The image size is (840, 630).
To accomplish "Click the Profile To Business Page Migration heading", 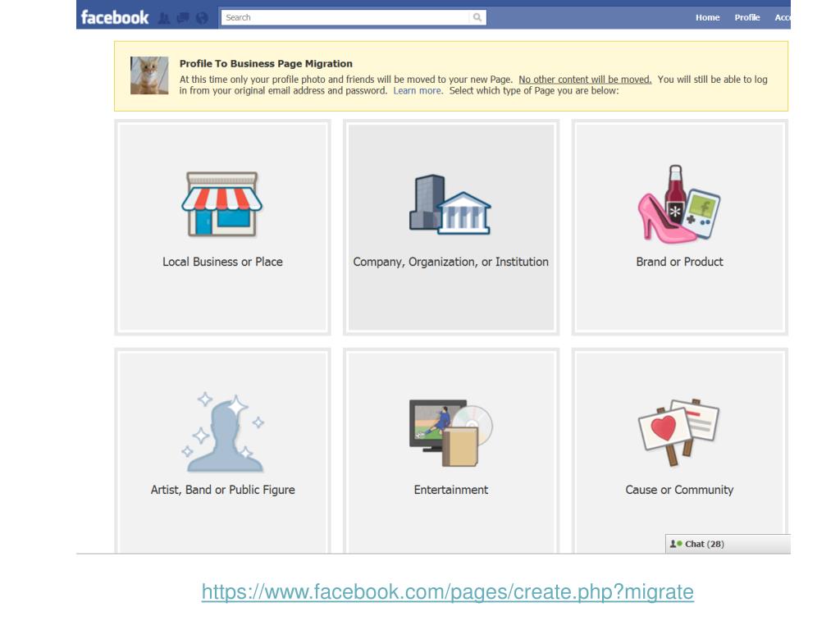I will pyautogui.click(x=266, y=63).
